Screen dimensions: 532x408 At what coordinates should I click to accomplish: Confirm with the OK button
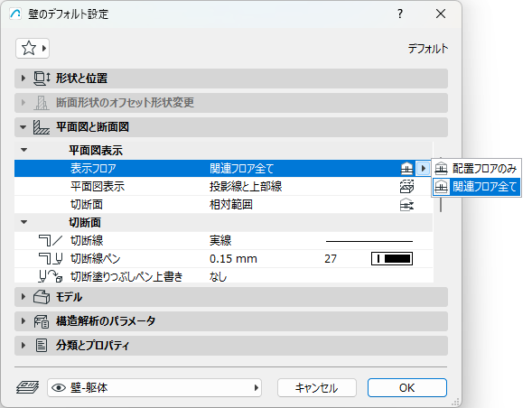(x=407, y=387)
